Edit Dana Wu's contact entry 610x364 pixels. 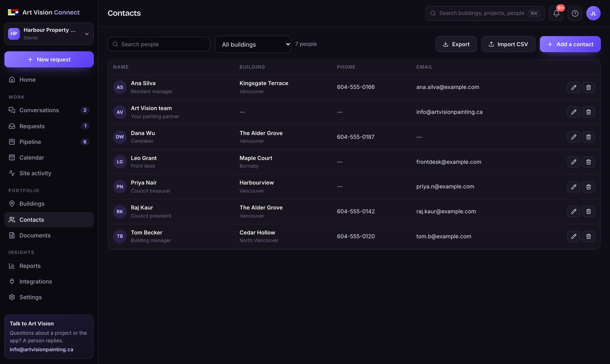tap(573, 137)
